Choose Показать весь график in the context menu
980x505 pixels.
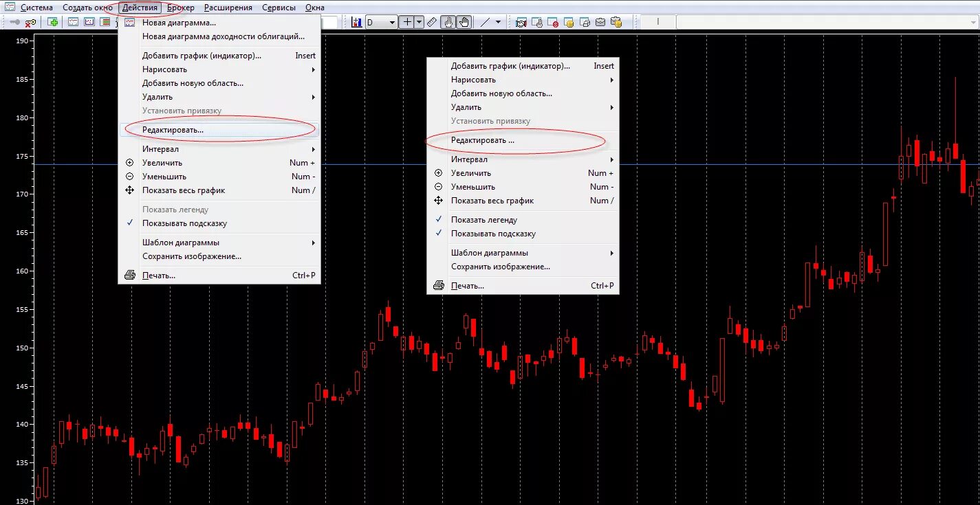(x=523, y=201)
